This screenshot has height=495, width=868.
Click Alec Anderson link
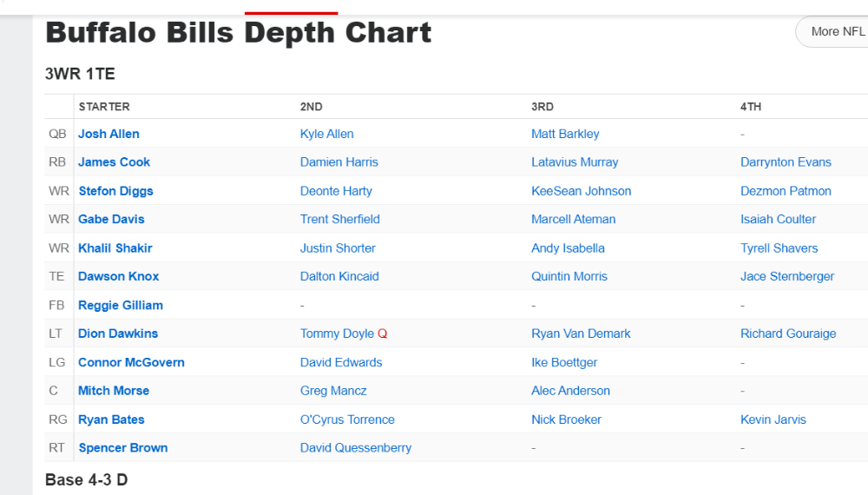pos(571,390)
